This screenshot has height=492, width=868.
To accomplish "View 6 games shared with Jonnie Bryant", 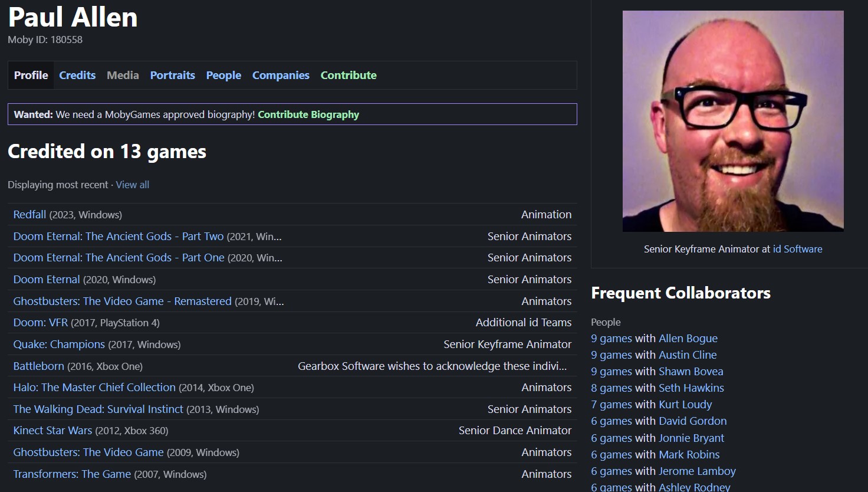I will tap(611, 438).
